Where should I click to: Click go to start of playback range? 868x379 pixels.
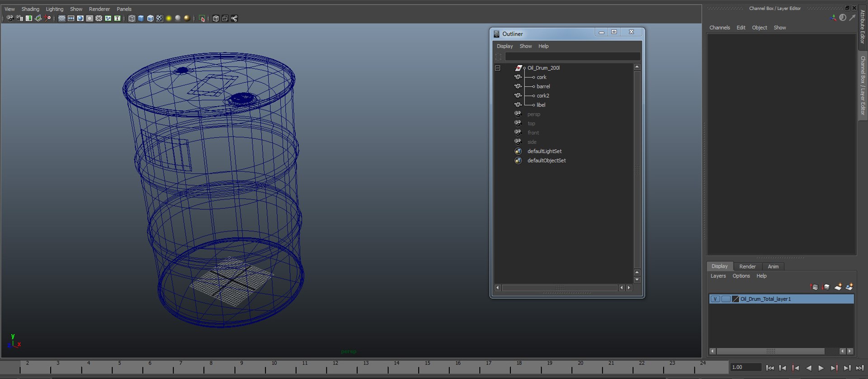[x=769, y=368]
